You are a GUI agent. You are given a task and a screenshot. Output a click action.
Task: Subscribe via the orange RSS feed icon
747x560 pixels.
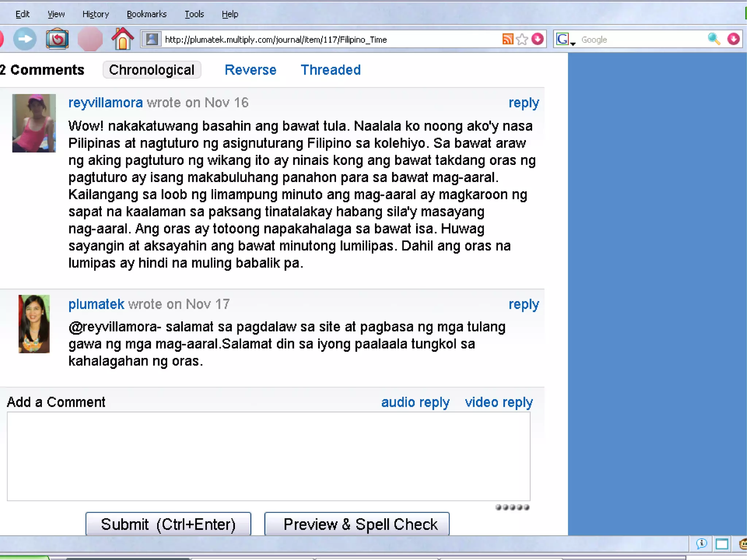pos(508,39)
